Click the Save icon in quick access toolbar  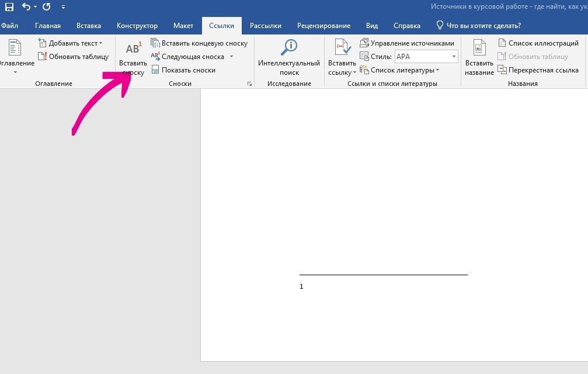(9, 7)
